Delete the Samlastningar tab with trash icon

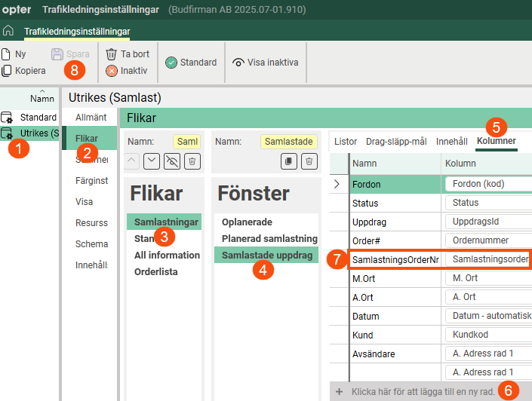click(x=192, y=161)
